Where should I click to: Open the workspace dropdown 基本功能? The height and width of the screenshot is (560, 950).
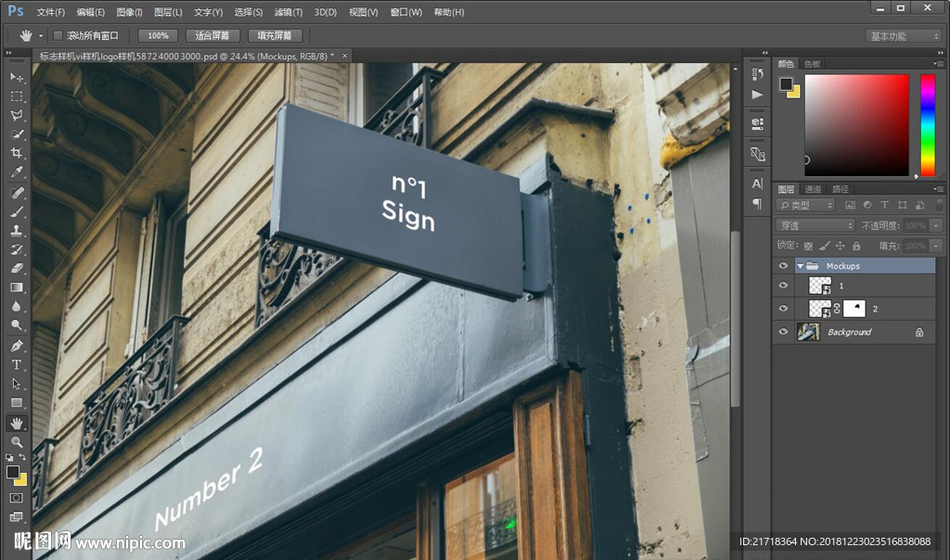904,36
